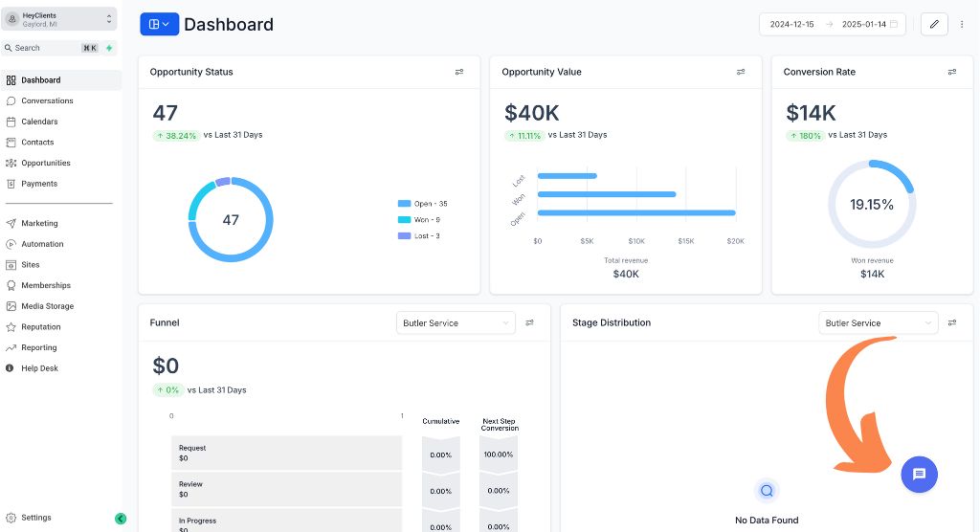Open Settings at the sidebar bottom
Viewport: 980px width, 532px height.
click(35, 518)
